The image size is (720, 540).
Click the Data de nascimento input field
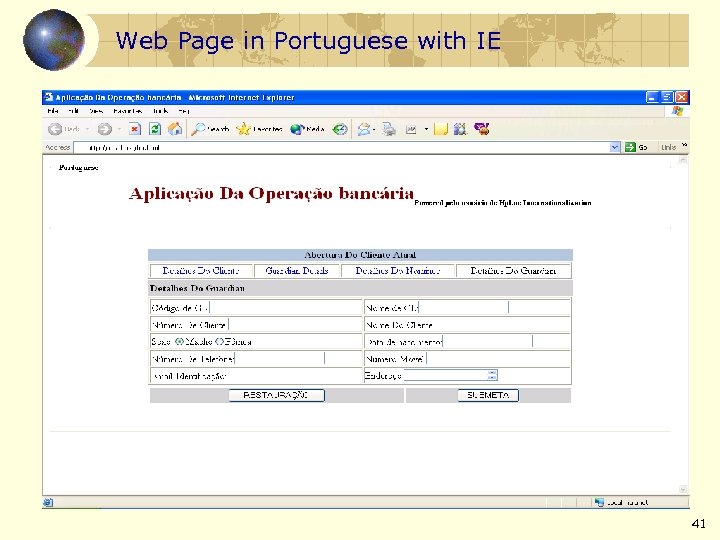(x=487, y=342)
